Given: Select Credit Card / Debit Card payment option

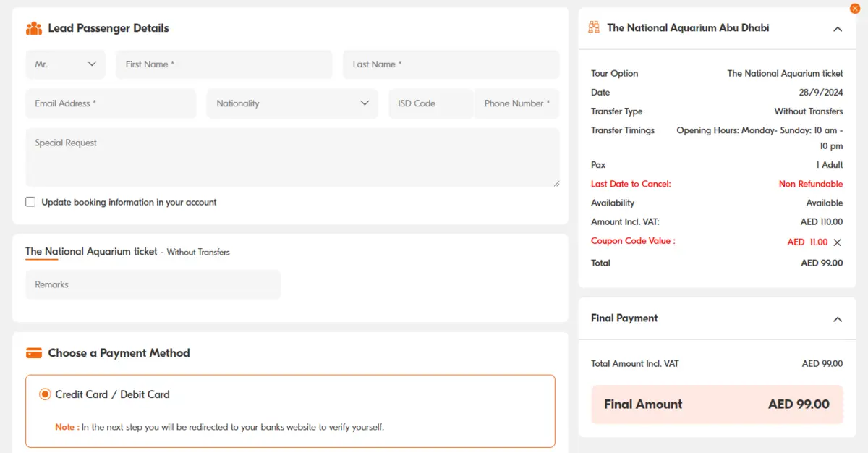Looking at the screenshot, I should (45, 394).
